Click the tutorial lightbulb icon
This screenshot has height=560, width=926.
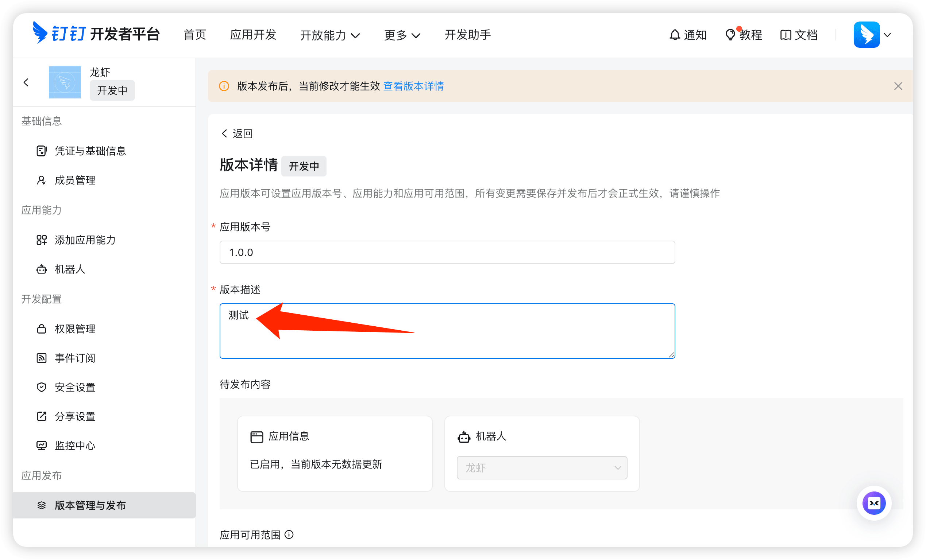tap(730, 35)
